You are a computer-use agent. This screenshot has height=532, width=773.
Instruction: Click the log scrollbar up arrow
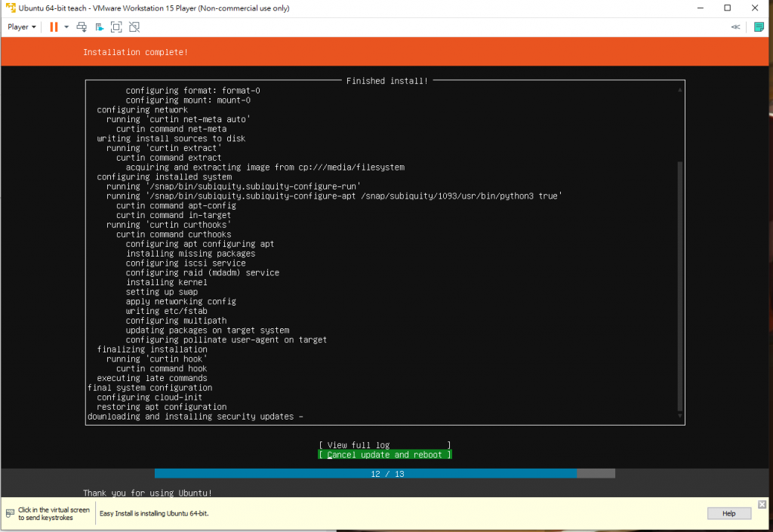(x=680, y=90)
